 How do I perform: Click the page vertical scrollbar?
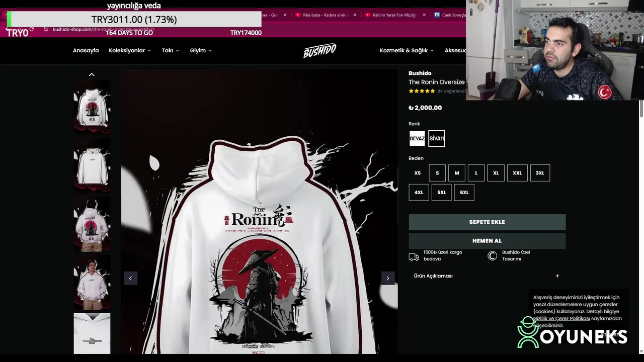(x=641, y=109)
